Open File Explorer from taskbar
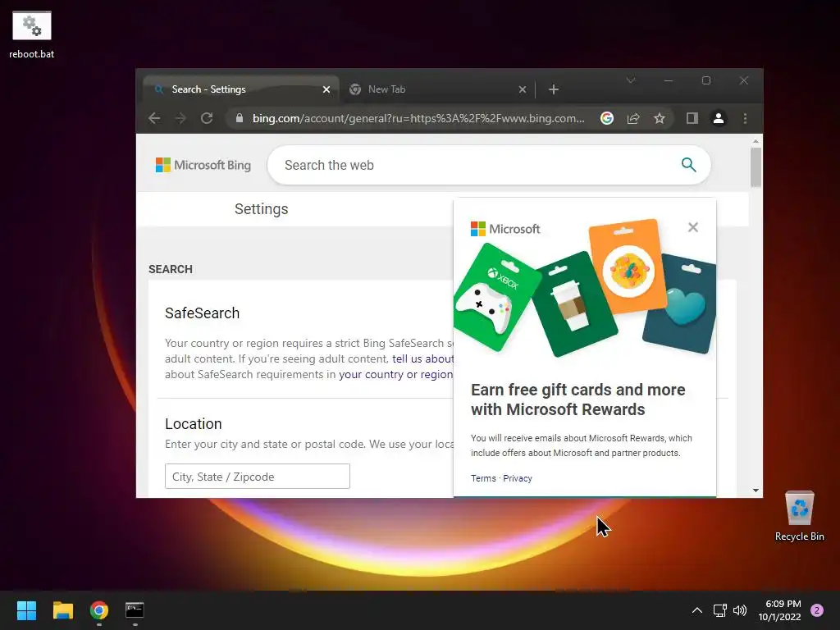The width and height of the screenshot is (840, 630). coord(62,610)
